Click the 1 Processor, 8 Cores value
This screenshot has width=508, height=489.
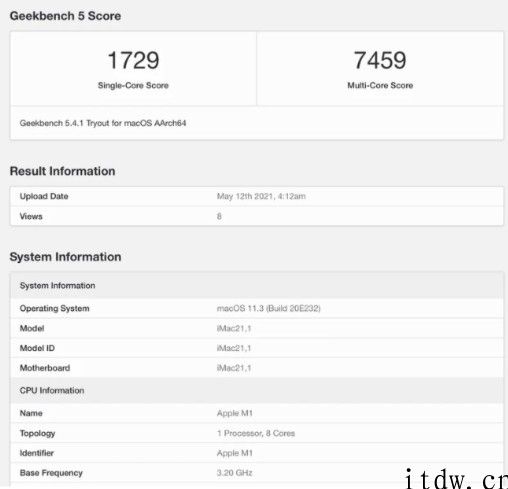pos(256,433)
